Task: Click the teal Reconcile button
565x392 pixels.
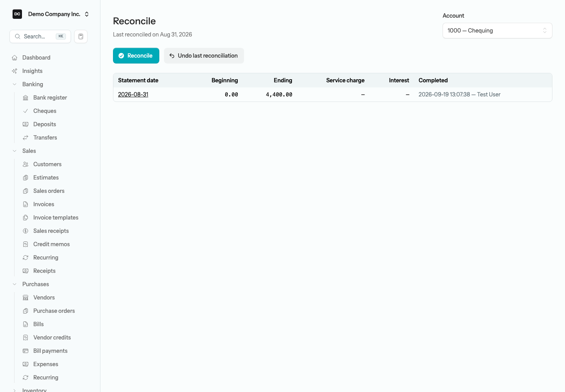Action: click(x=136, y=56)
